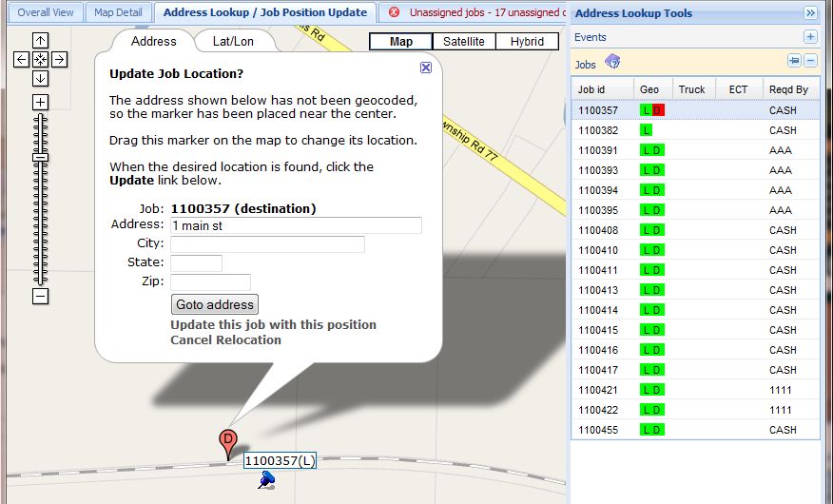
Task: Click the map zoom in plus button
Action: [x=40, y=102]
